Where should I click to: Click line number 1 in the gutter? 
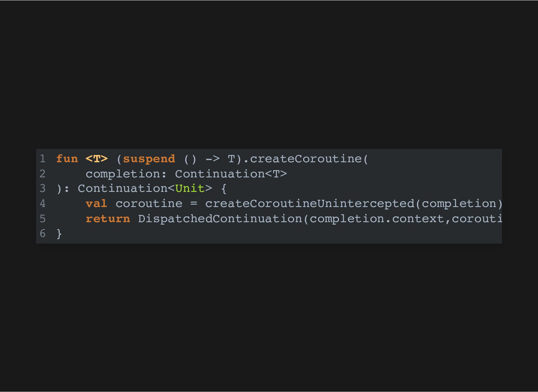click(x=42, y=159)
